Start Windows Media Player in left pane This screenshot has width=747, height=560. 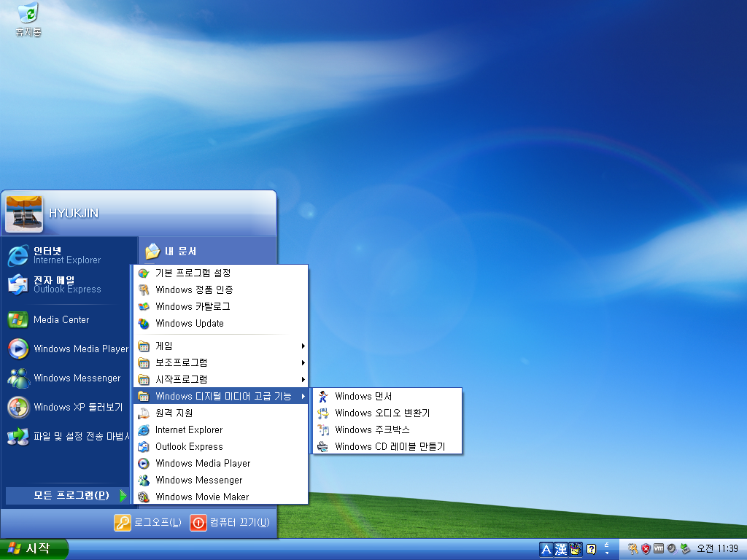point(68,349)
